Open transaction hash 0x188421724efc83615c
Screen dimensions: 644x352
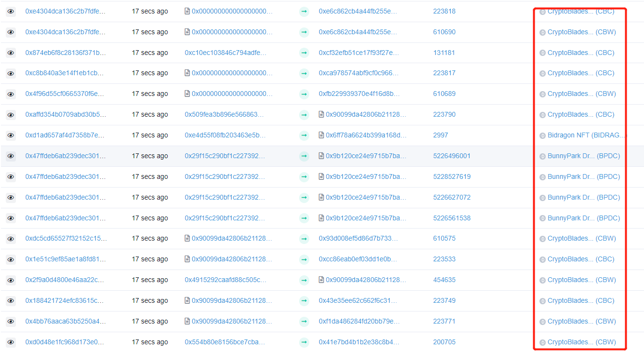click(65, 301)
